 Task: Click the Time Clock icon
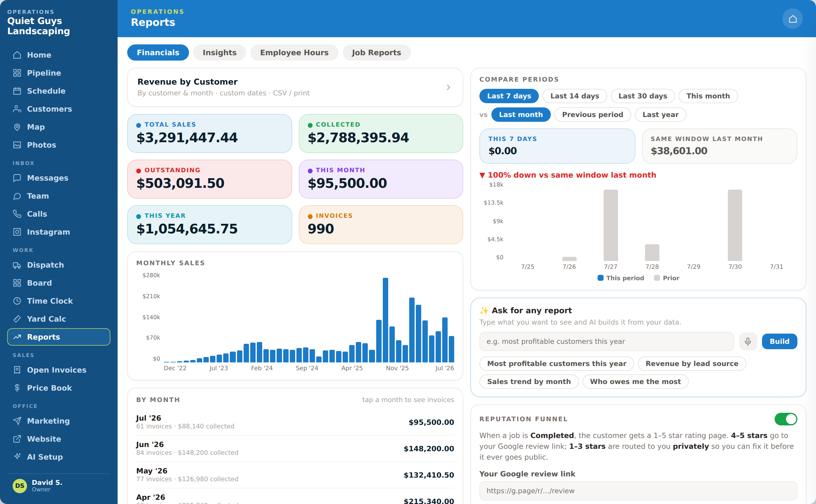[17, 301]
